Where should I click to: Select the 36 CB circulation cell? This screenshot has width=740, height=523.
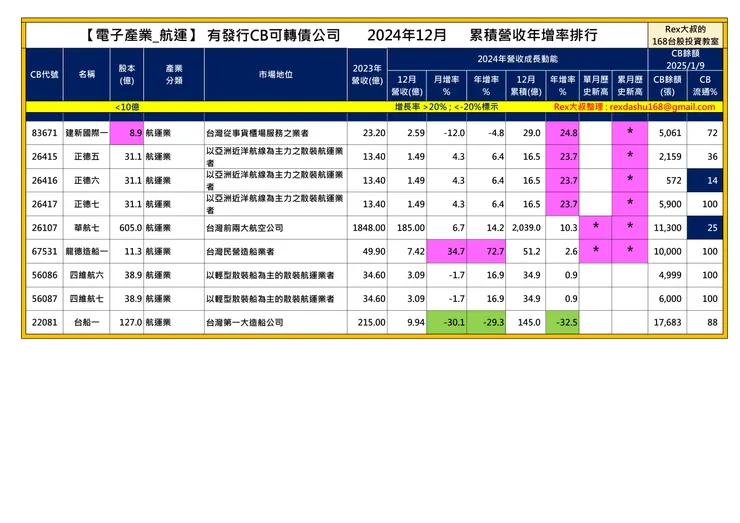click(x=705, y=157)
